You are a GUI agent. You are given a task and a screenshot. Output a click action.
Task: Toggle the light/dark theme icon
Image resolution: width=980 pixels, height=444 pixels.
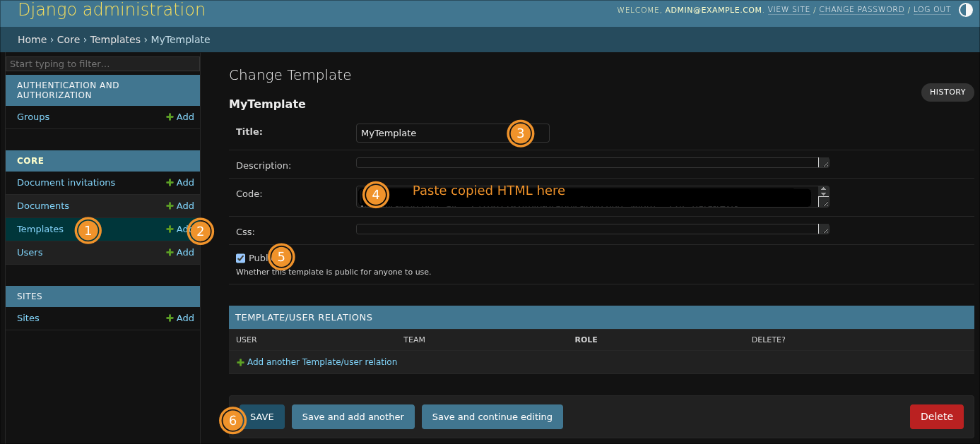pos(966,10)
